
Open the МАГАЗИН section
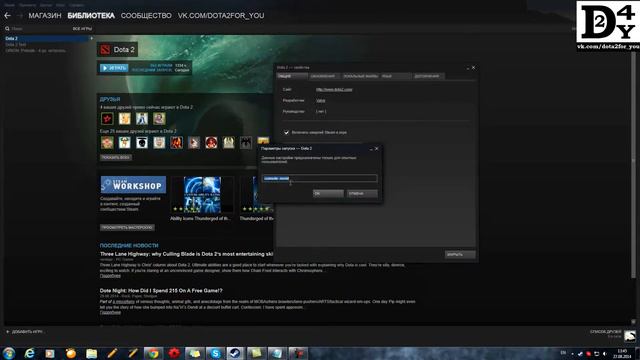click(45, 16)
